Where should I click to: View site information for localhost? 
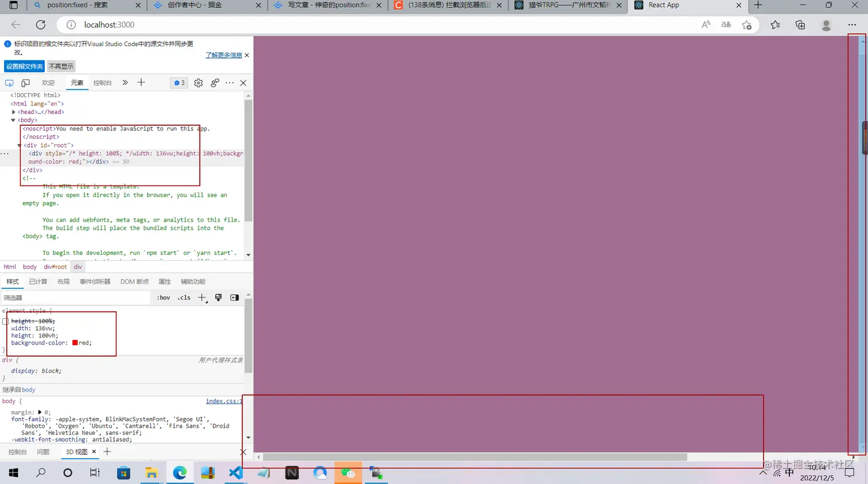click(x=71, y=25)
